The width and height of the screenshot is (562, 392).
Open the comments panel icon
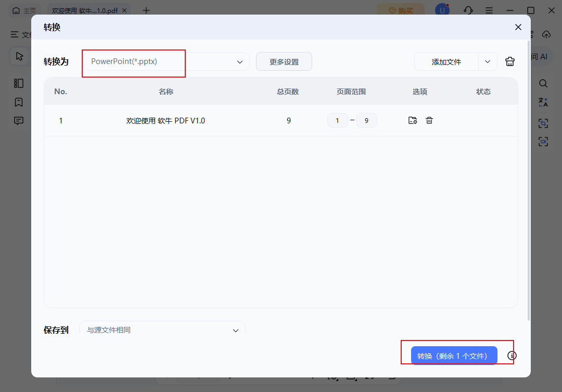pyautogui.click(x=19, y=121)
